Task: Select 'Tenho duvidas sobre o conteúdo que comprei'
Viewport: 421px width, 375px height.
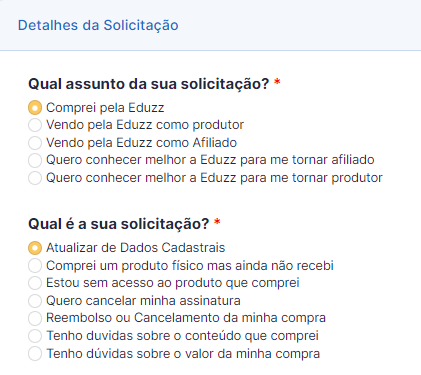Action: tap(35, 336)
